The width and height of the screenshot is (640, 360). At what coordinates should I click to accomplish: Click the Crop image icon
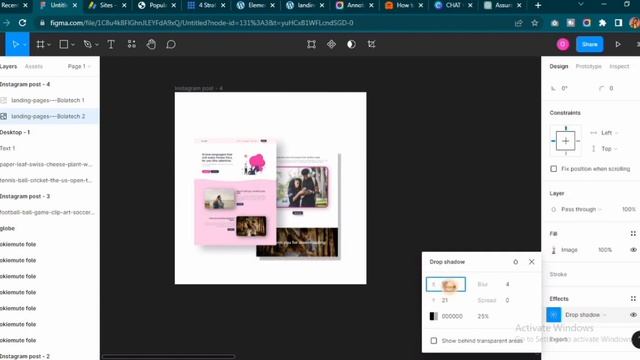[371, 44]
